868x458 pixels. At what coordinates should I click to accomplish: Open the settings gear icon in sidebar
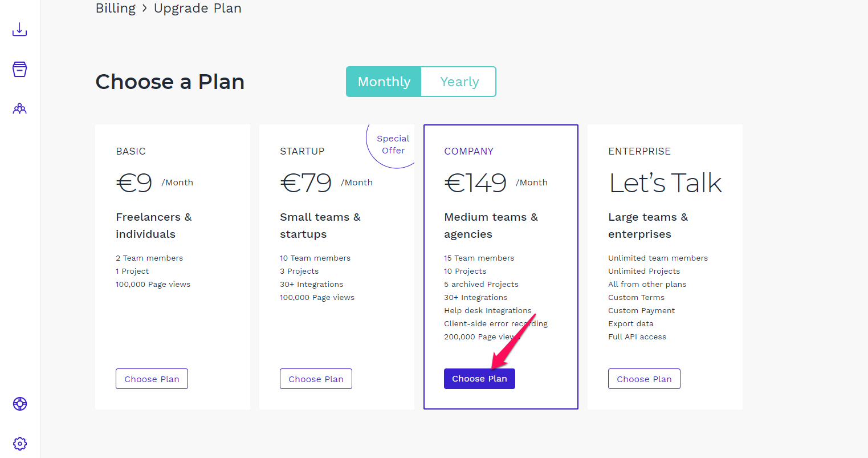tap(20, 443)
